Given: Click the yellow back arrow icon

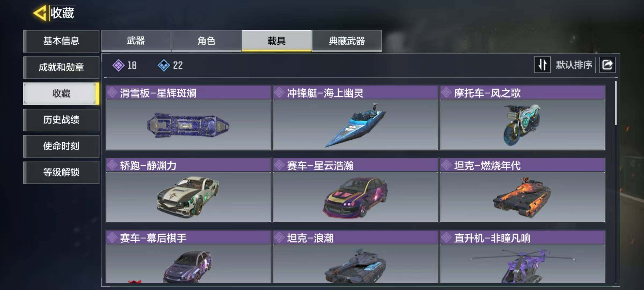Looking at the screenshot, I should (x=40, y=13).
